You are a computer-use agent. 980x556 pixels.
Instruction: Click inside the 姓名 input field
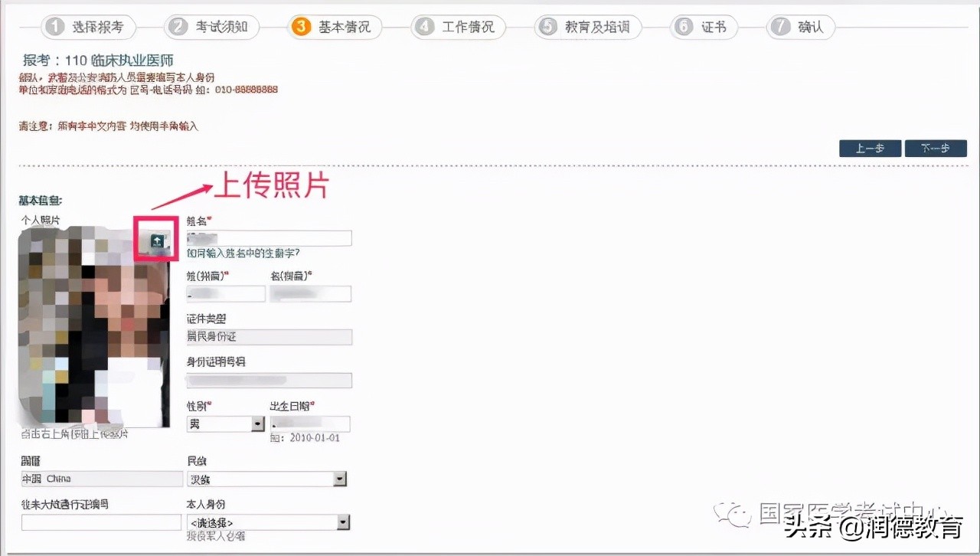pyautogui.click(x=269, y=237)
